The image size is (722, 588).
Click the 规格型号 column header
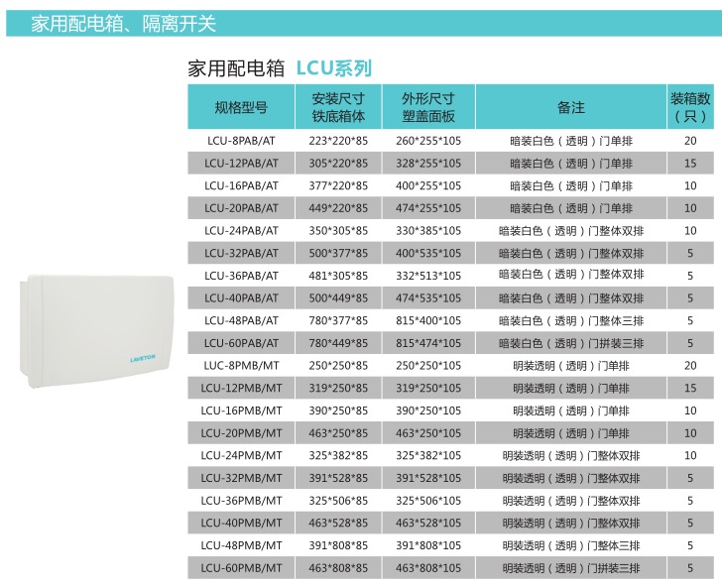(241, 107)
